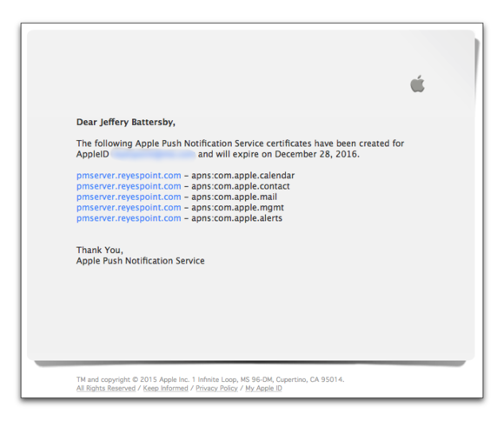Click the 'Apple Push Notification Service' signature
The width and height of the screenshot is (504, 421).
141,261
